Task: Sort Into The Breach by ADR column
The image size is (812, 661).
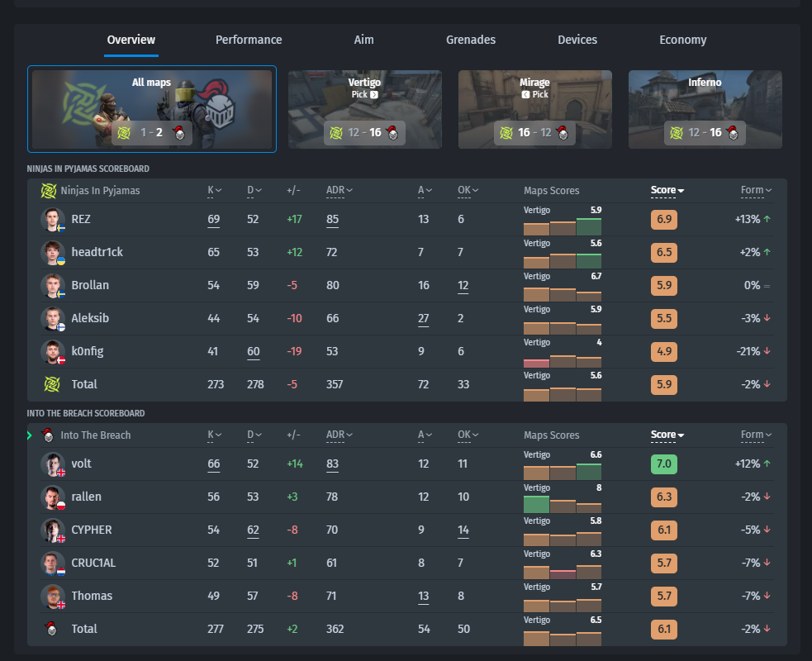Action: pyautogui.click(x=340, y=435)
